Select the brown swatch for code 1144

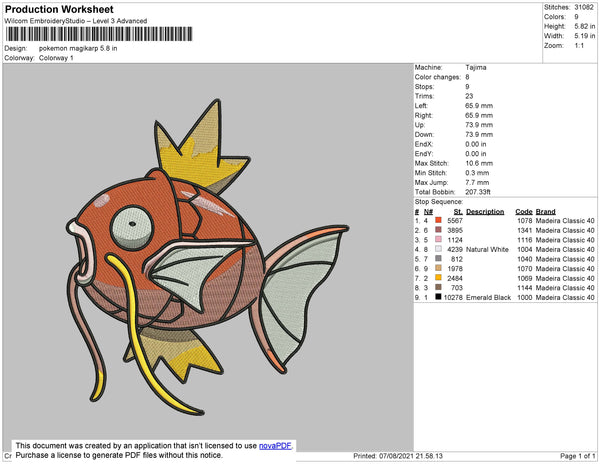tap(439, 287)
